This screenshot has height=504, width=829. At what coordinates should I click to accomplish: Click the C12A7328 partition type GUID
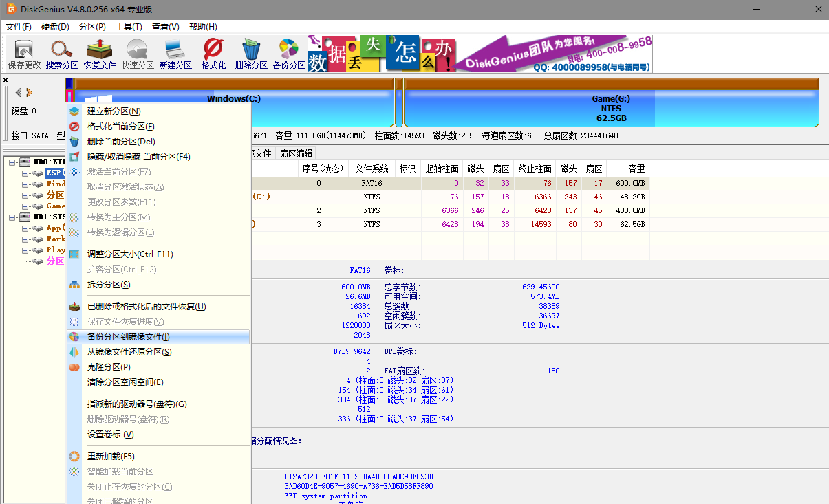[358, 476]
